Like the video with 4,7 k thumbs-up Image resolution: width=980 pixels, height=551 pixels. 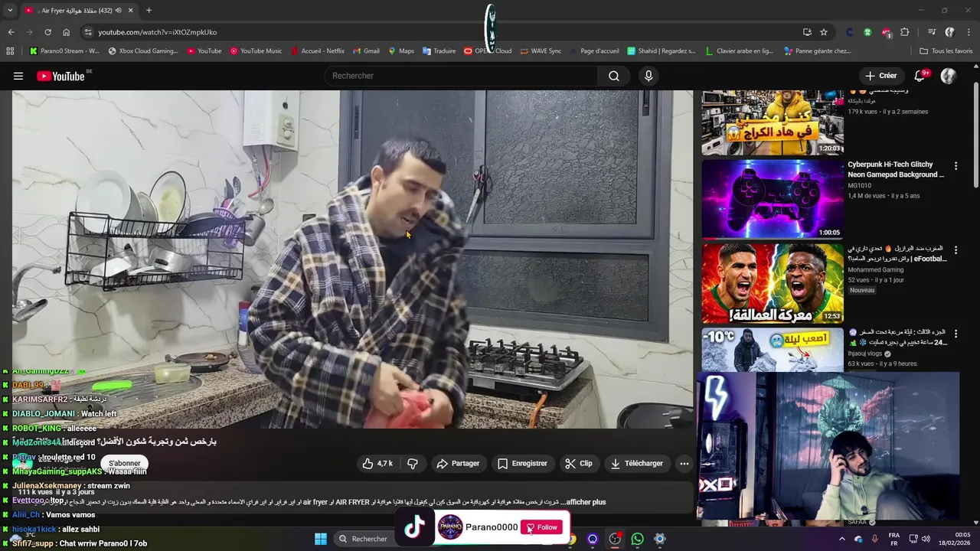pyautogui.click(x=377, y=463)
